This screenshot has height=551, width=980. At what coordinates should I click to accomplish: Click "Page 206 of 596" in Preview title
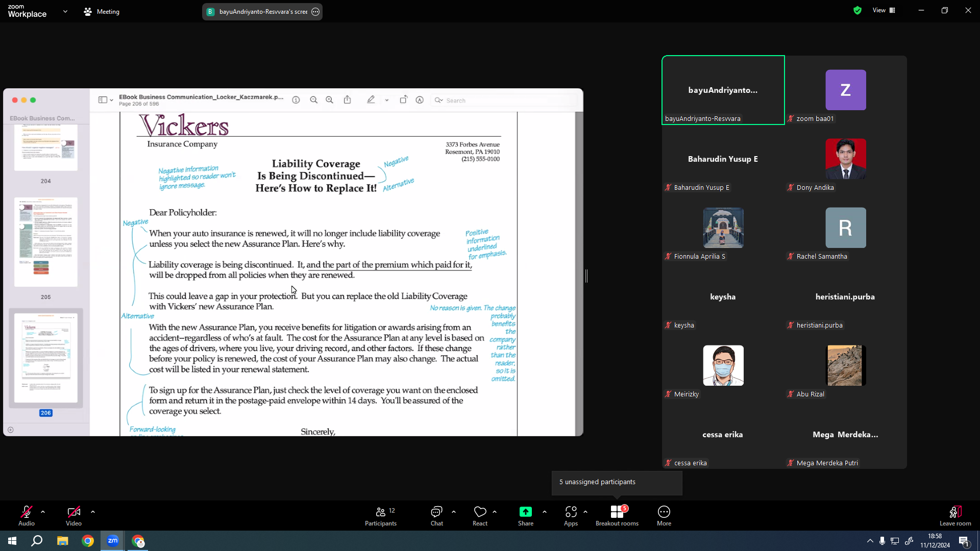139,104
